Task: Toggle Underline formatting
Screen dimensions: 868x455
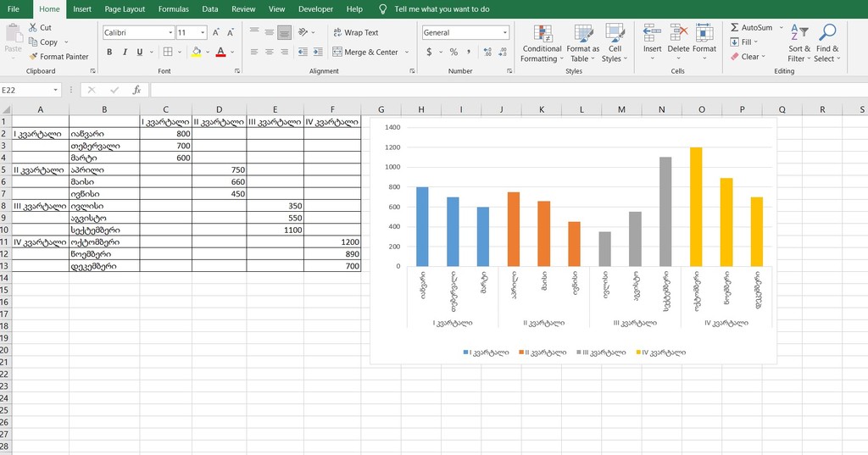Action: click(140, 52)
